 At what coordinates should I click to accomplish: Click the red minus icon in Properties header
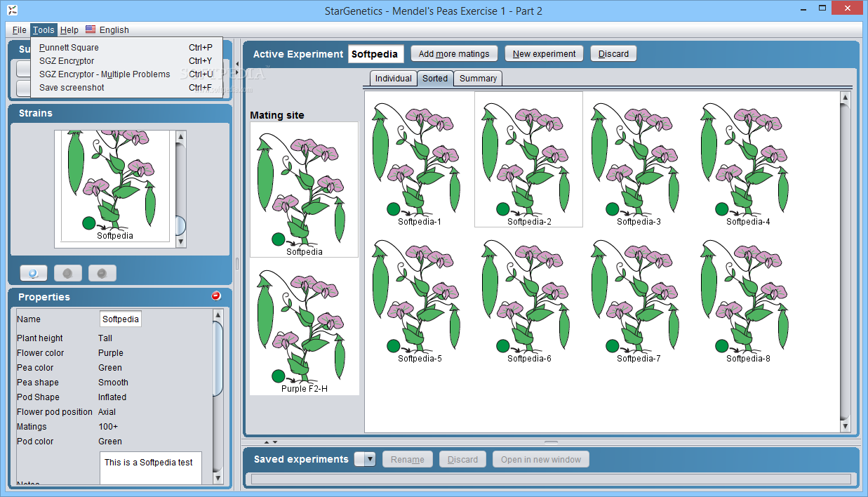pyautogui.click(x=216, y=296)
